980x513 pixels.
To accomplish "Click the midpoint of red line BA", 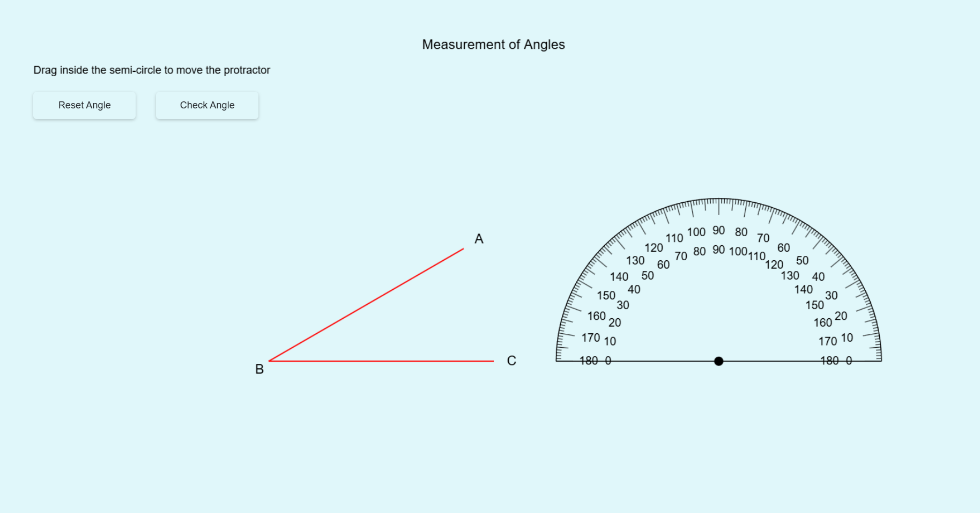I will click(366, 305).
